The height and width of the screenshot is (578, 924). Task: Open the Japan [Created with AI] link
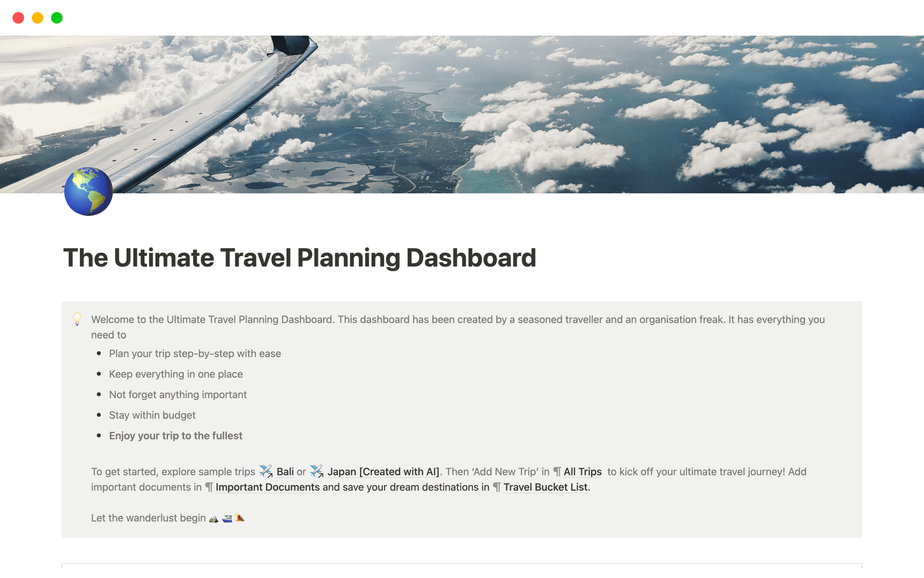click(x=383, y=472)
